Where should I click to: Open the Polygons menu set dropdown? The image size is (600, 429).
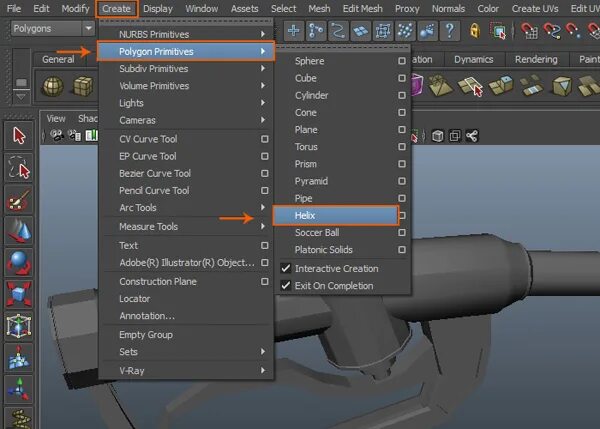point(52,28)
